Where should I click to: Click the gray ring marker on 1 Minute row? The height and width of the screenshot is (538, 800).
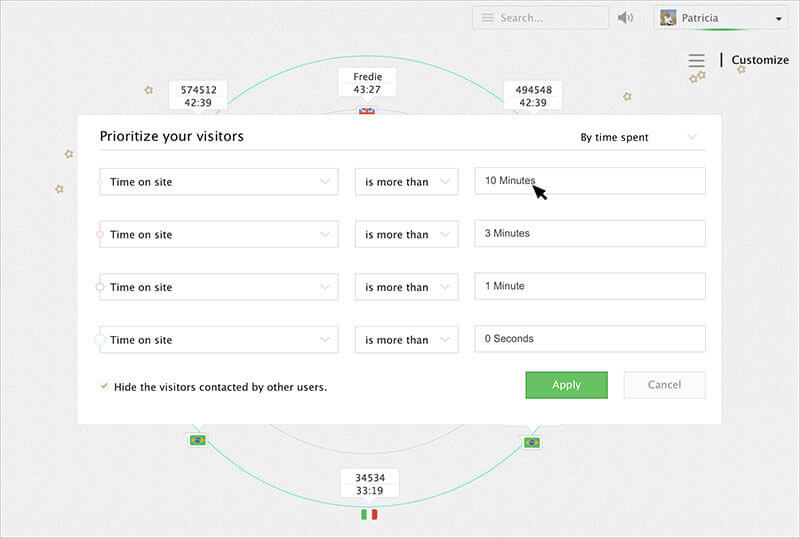point(100,287)
